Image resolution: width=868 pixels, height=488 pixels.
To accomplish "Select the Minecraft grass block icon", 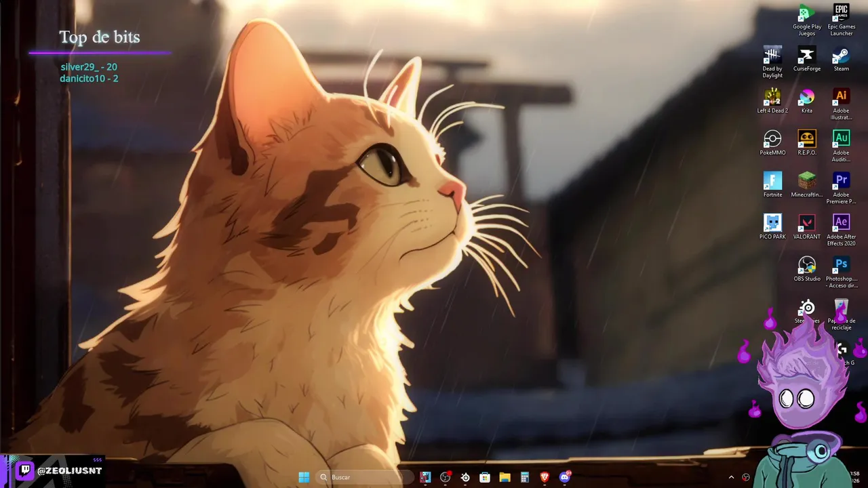I will pyautogui.click(x=806, y=185).
